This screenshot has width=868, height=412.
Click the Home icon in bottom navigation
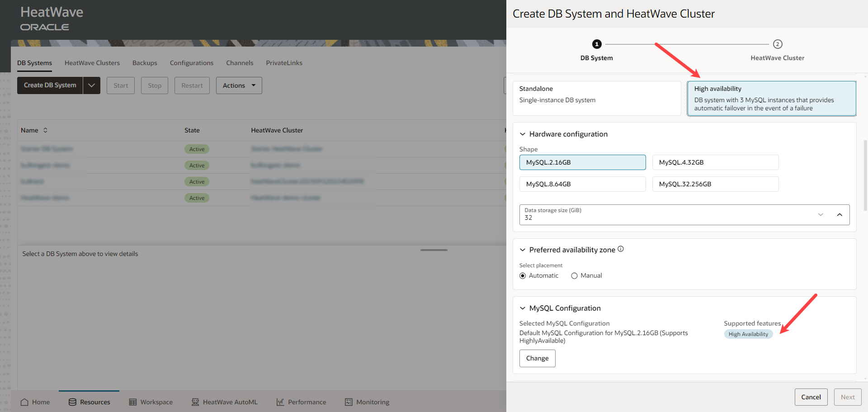(24, 402)
